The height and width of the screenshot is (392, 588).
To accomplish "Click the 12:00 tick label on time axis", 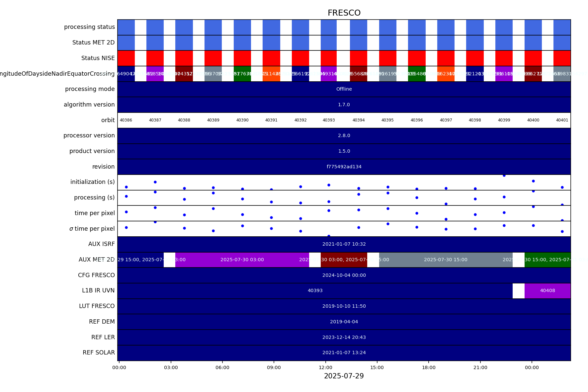I will (325, 367).
